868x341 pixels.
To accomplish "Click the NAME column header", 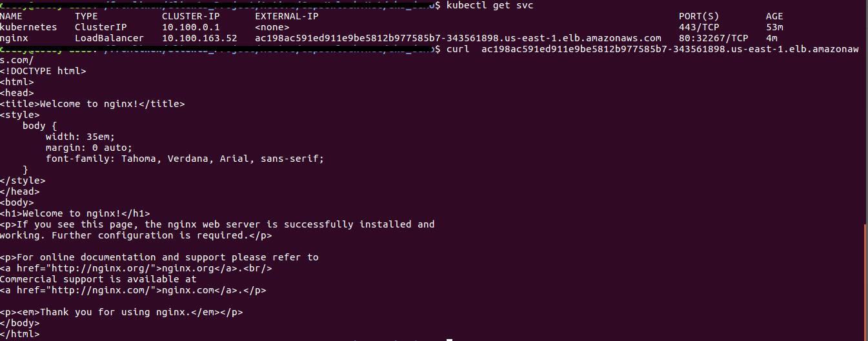I will 11,16.
